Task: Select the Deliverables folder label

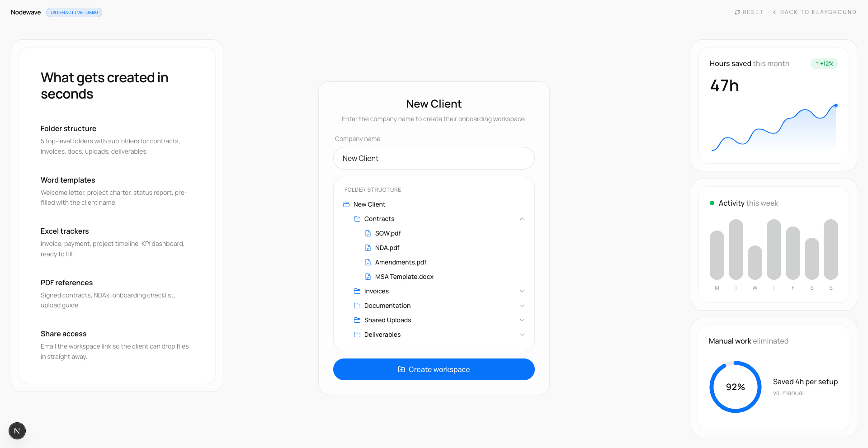Action: (382, 335)
